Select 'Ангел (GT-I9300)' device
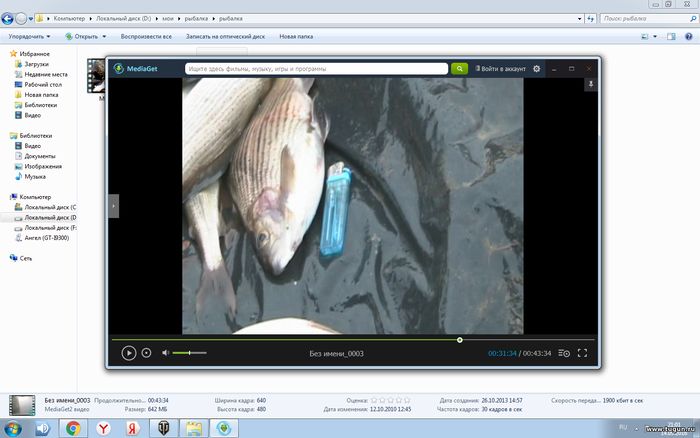 [x=42, y=238]
